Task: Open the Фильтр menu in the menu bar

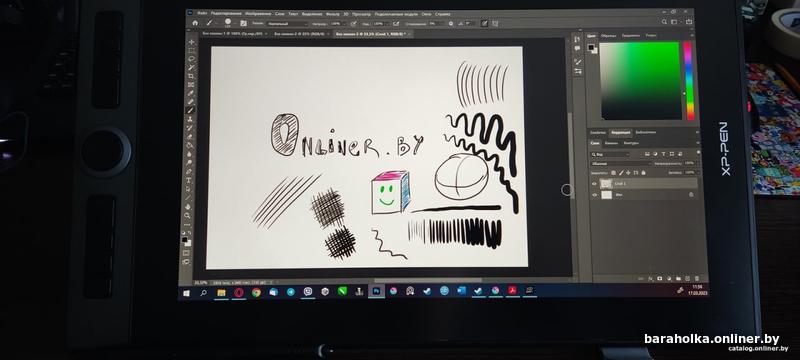Action: [x=333, y=14]
